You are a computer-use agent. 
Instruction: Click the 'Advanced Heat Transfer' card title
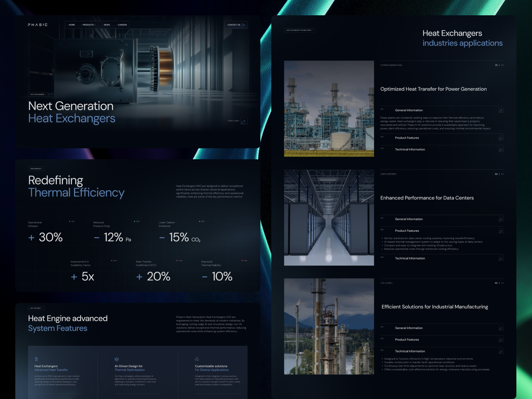(x=51, y=370)
